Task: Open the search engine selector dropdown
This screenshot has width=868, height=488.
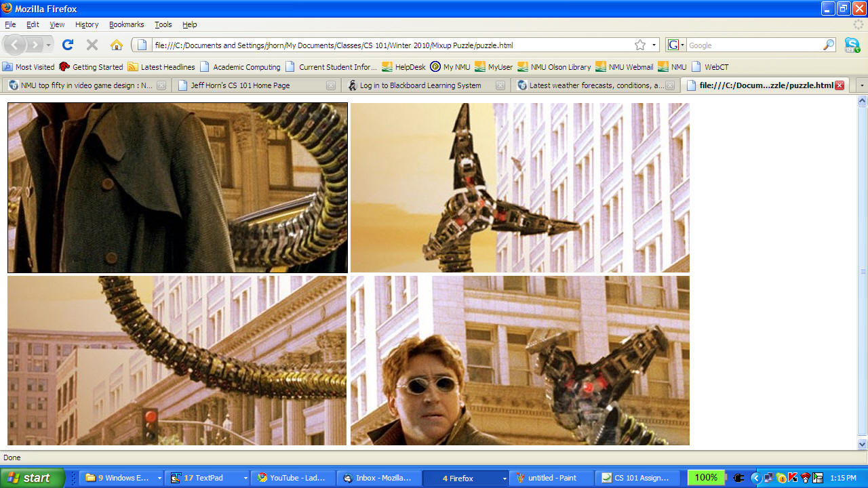Action: [x=676, y=45]
